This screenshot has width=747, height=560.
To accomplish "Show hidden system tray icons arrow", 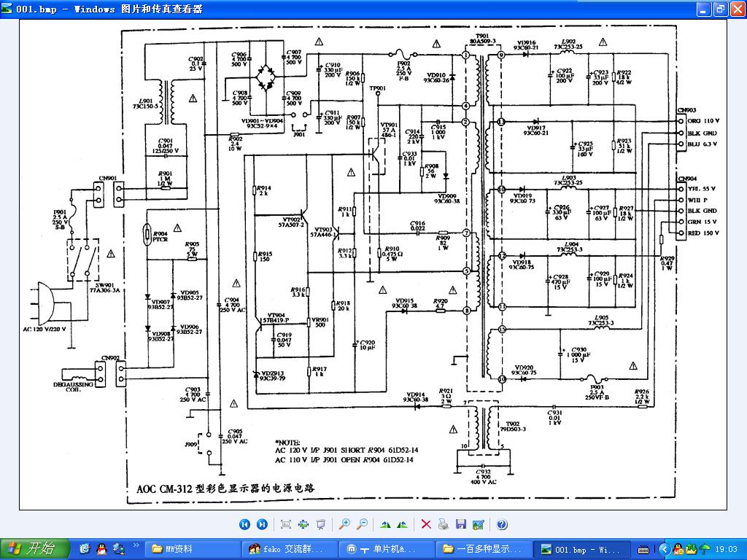I will 664,550.
